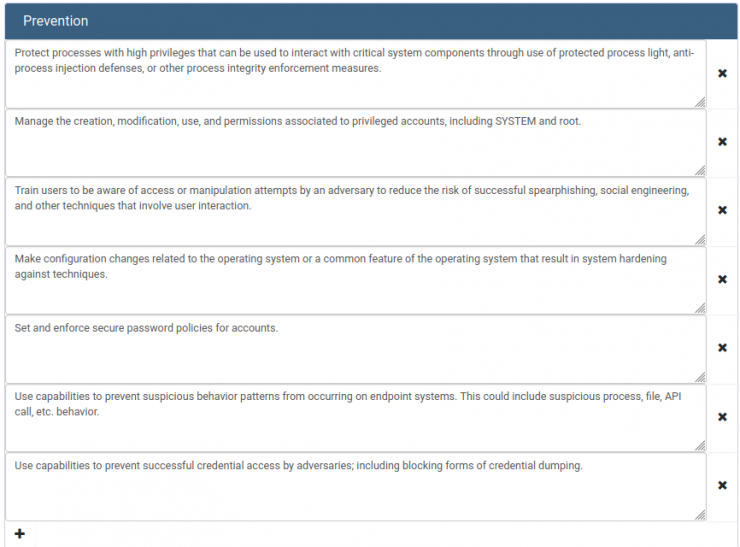Click resize handle on first prevention text box
The image size is (740, 547).
pyautogui.click(x=700, y=102)
